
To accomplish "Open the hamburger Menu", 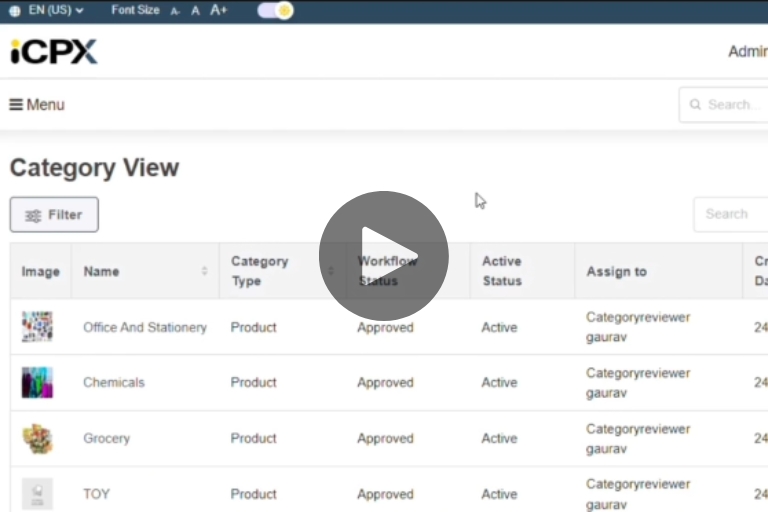I will pos(37,105).
